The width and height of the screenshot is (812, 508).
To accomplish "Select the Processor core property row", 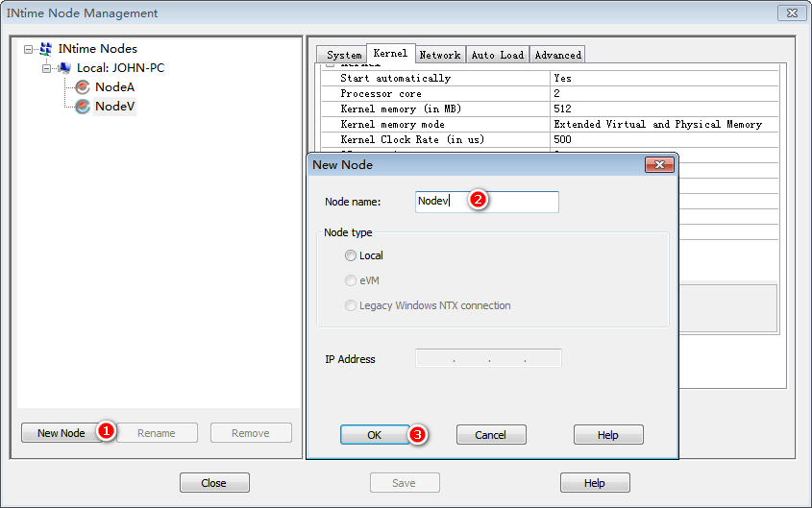I will tap(550, 94).
